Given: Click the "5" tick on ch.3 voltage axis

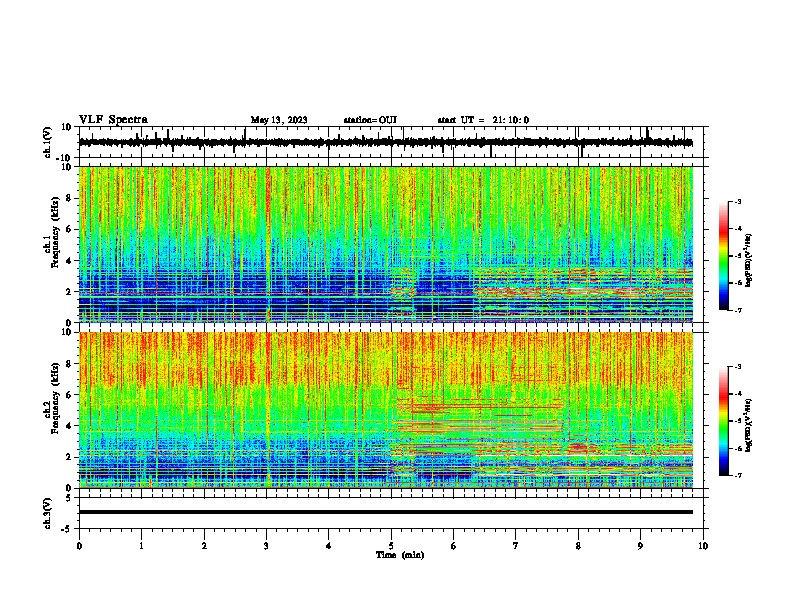Looking at the screenshot, I should [70, 497].
